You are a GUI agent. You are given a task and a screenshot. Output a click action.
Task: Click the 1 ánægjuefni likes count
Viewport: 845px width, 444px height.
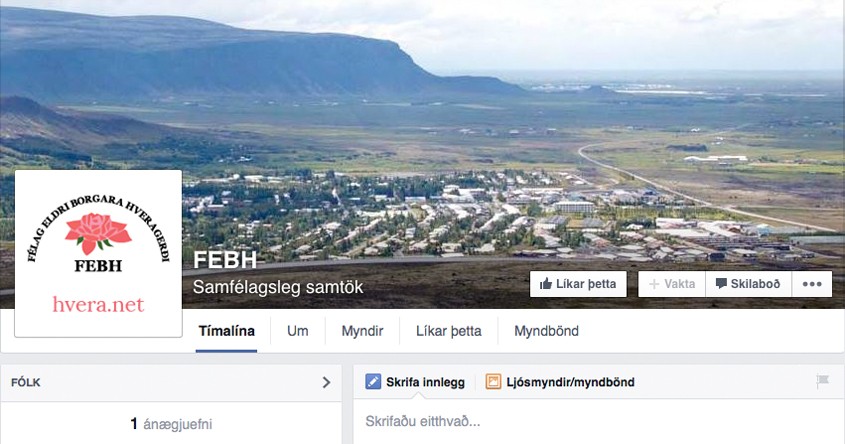(171, 424)
